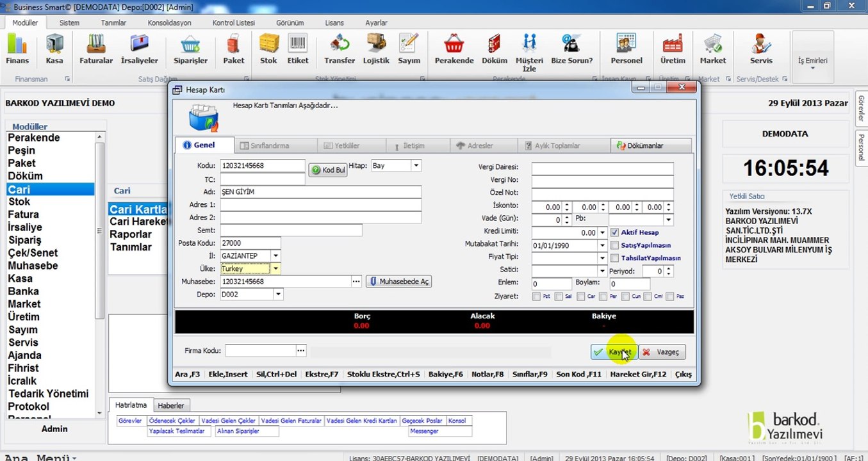Switch to the Sınıflandırma tab

click(276, 145)
